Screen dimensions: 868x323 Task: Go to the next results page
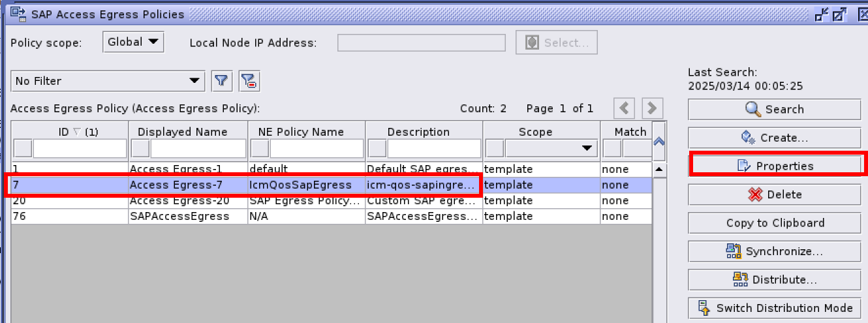651,108
